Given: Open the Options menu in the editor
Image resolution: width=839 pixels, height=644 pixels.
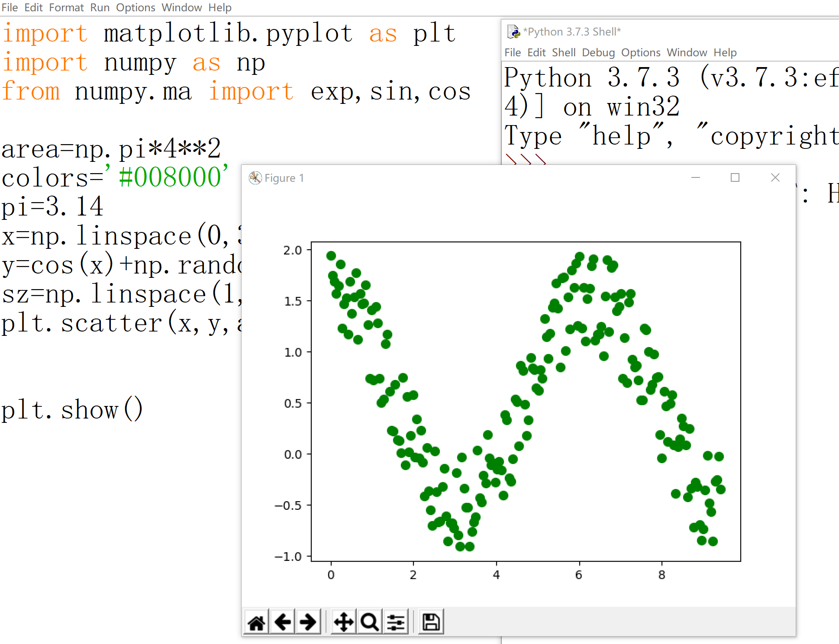Looking at the screenshot, I should click(x=136, y=7).
